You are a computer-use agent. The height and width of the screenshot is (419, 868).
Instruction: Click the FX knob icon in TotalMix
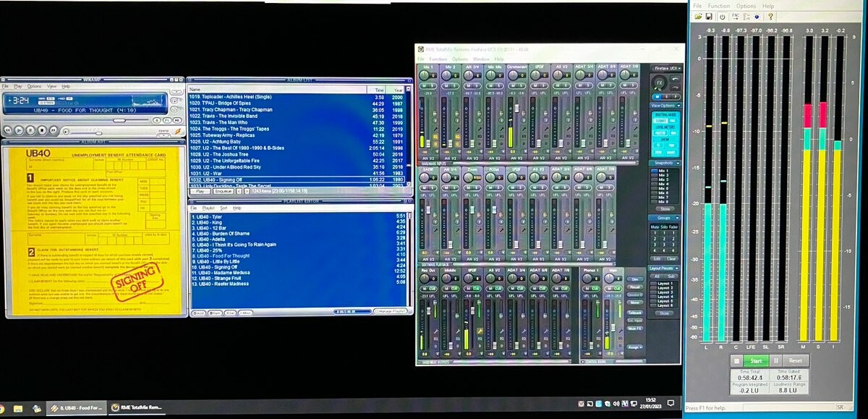coord(659,82)
